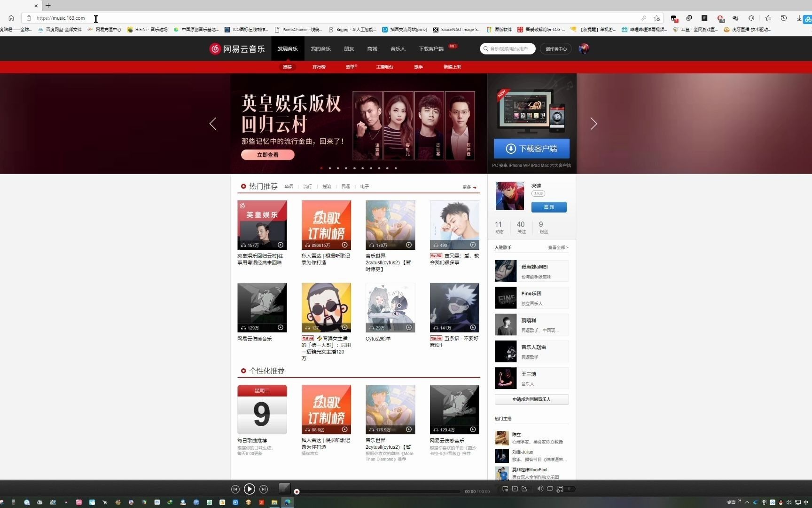Play the hot 私人雷达 playlist via its play icon

point(344,245)
